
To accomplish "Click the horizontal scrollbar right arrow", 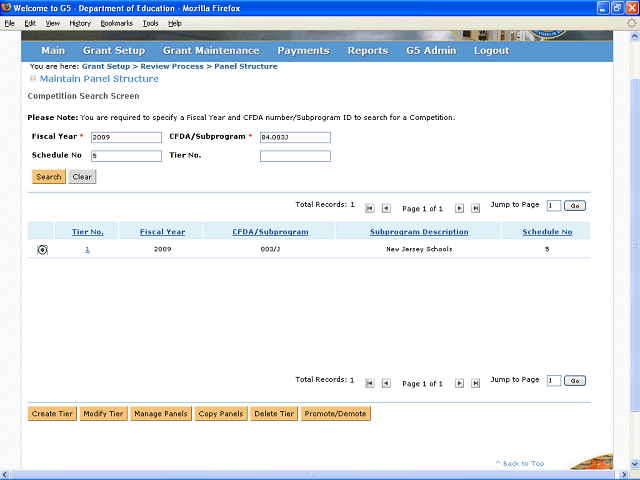I will 624,475.
